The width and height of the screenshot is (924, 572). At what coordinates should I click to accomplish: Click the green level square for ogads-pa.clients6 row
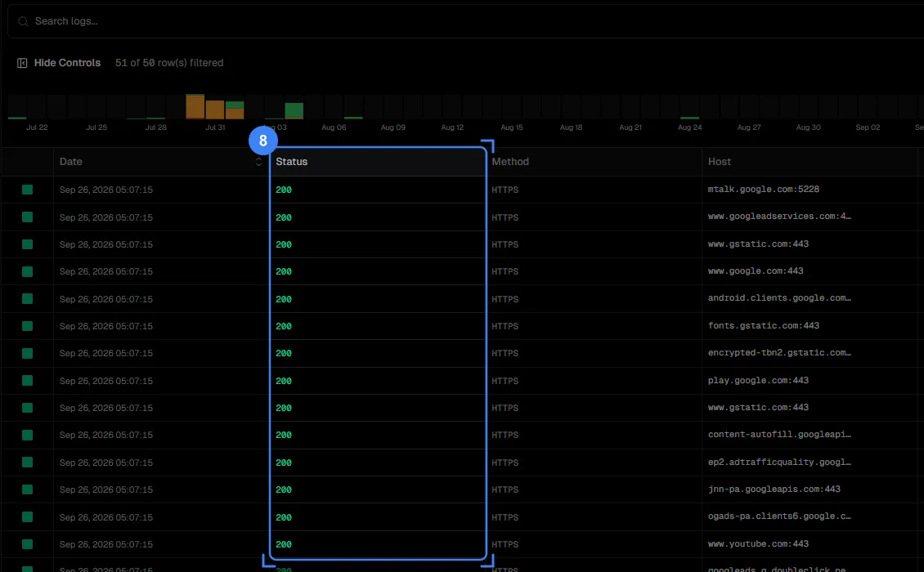(x=27, y=516)
